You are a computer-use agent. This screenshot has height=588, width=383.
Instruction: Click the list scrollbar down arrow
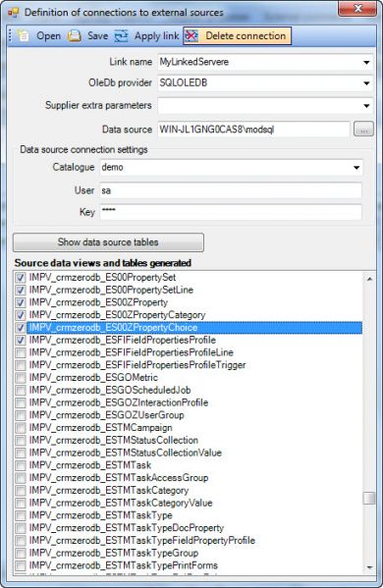click(x=369, y=567)
